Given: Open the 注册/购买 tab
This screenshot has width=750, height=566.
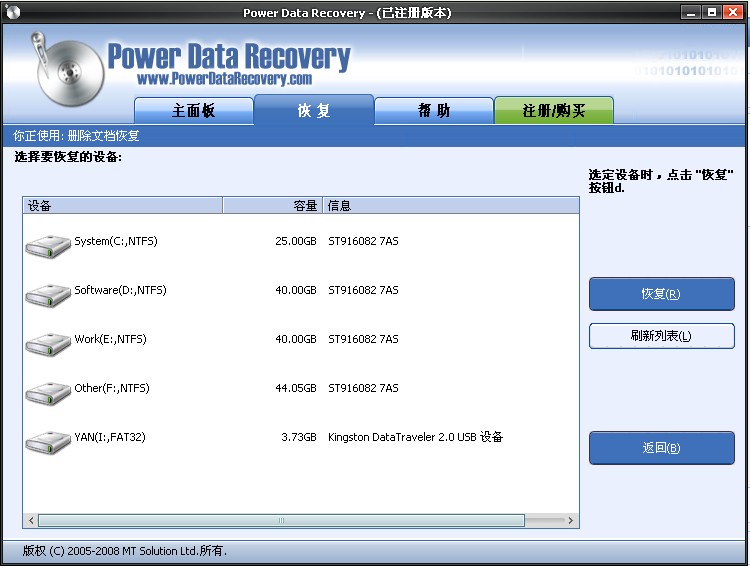Looking at the screenshot, I should 554,111.
